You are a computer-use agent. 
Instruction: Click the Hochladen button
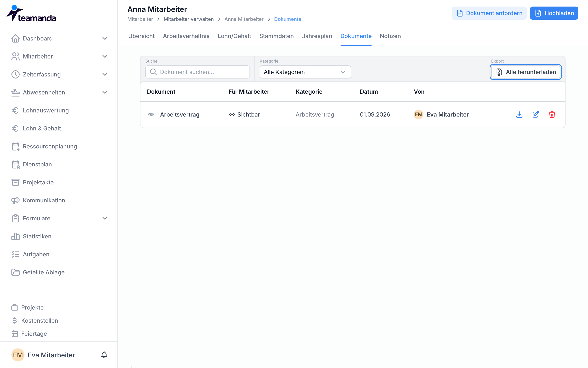554,13
